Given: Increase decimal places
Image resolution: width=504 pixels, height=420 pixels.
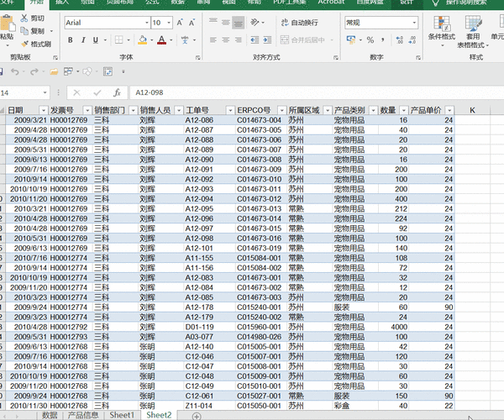Looking at the screenshot, I should (400, 39).
